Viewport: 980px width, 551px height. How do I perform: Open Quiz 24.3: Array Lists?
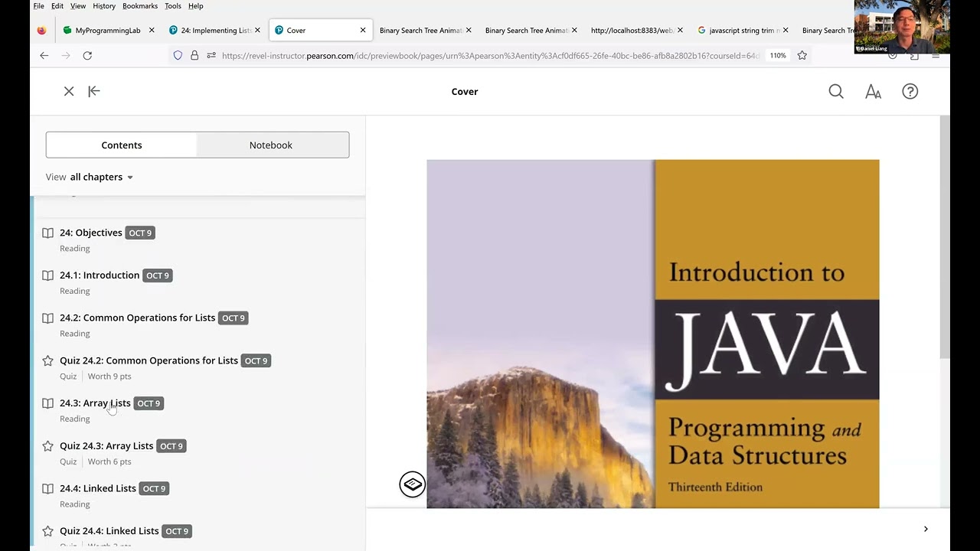[106, 446]
